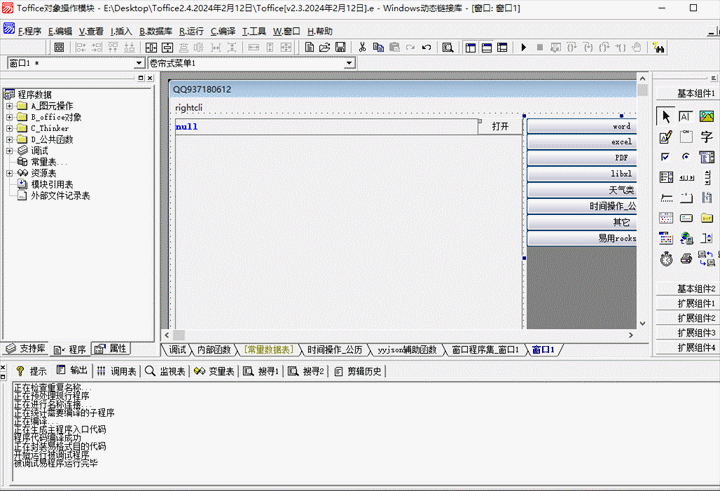Image resolution: width=720 pixels, height=491 pixels.
Task: Expand the A_图元操作 tree folder
Action: click(9, 106)
